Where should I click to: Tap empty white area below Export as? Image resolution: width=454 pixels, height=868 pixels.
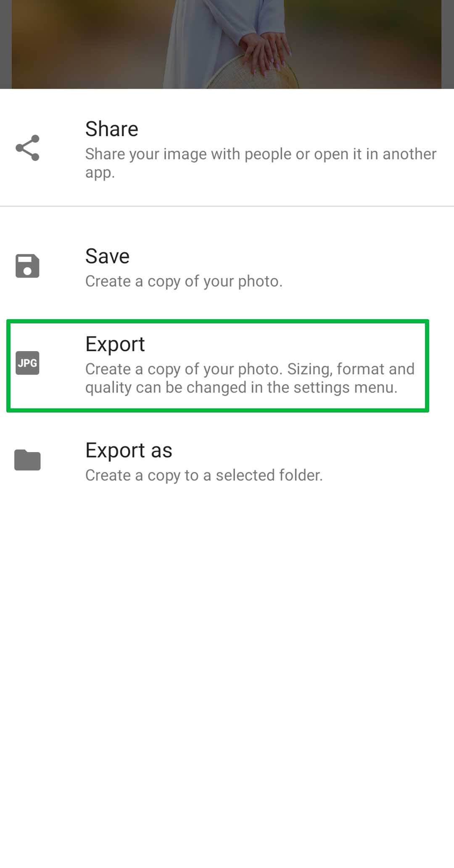(227, 673)
